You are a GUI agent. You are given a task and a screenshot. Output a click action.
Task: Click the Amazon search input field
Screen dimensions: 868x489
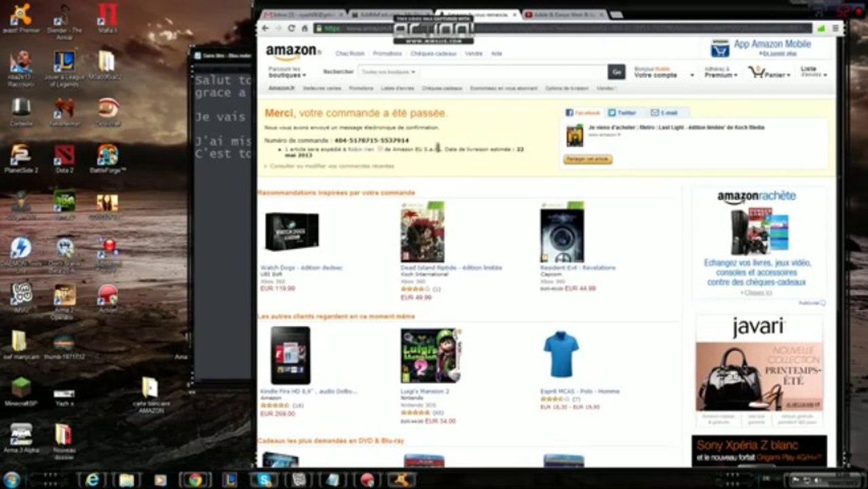[512, 72]
